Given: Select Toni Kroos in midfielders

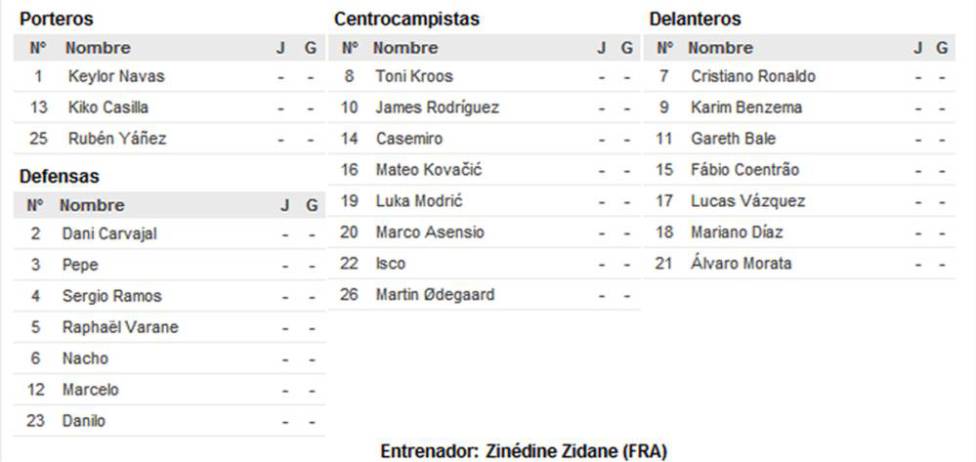Looking at the screenshot, I should (x=414, y=77).
